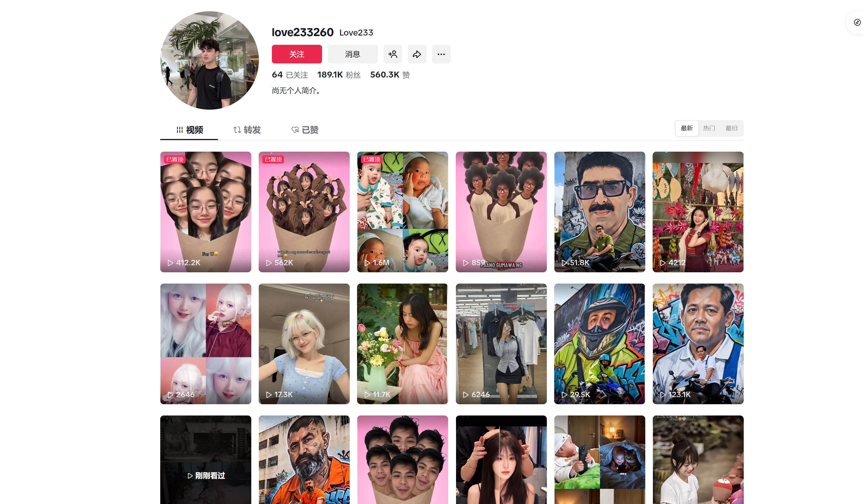Screen dimensions: 863x504
Task: Click the share arrow icon
Action: point(417,54)
